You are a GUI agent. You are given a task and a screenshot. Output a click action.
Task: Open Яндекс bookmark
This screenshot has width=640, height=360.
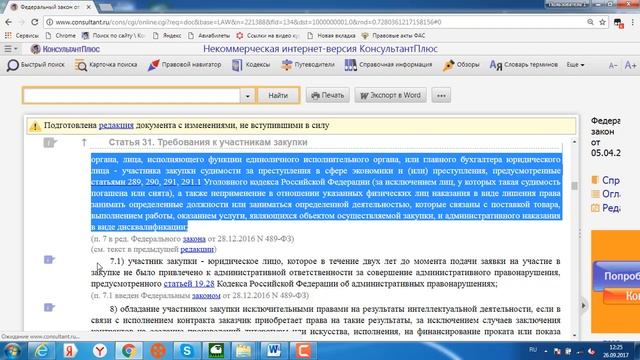point(167,36)
